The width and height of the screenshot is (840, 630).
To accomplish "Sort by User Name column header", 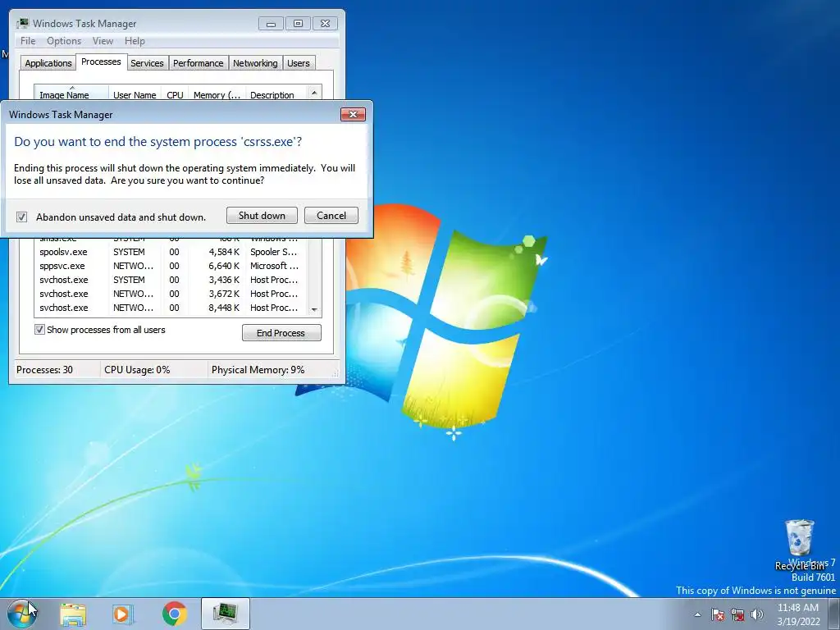I will pyautogui.click(x=135, y=92).
